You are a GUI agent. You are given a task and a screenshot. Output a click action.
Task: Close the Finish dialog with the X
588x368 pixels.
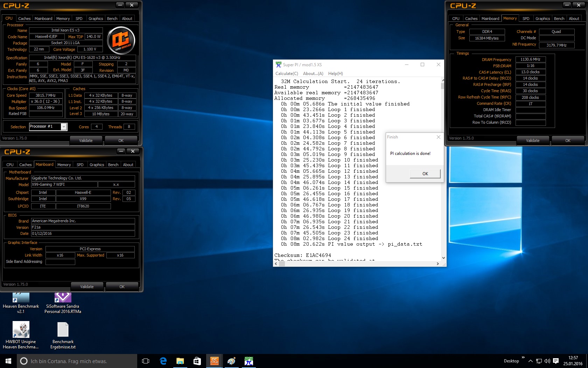point(438,137)
